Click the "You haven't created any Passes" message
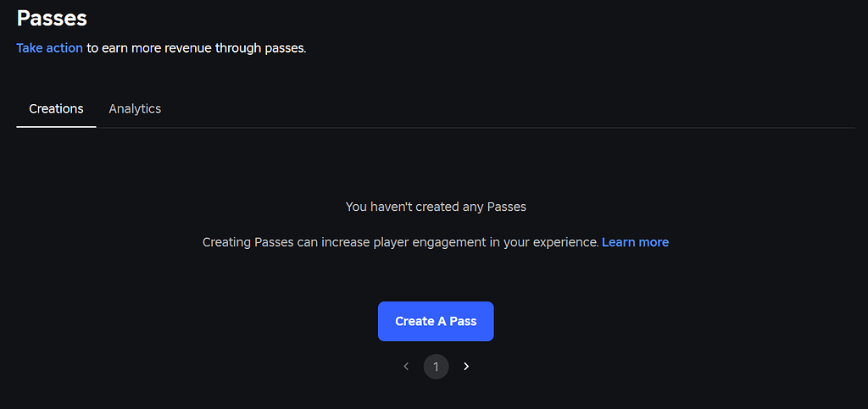 (436, 207)
